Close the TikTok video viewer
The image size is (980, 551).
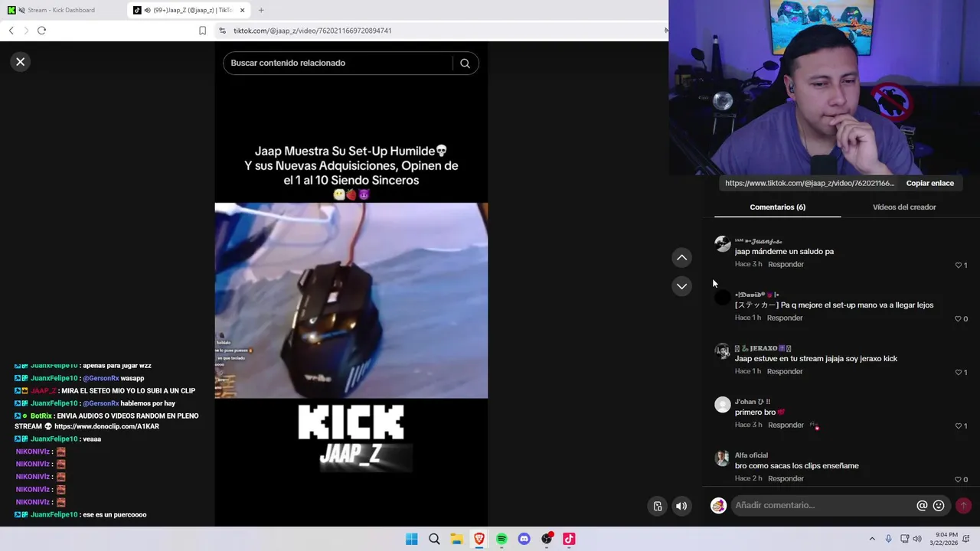(21, 62)
